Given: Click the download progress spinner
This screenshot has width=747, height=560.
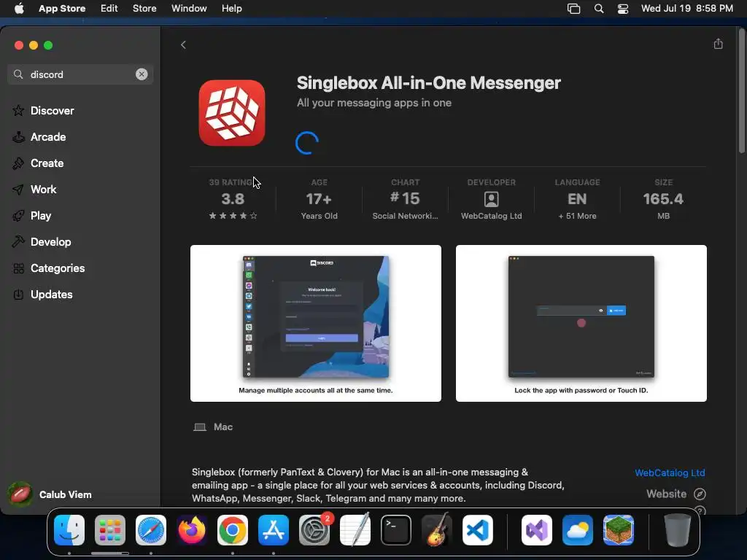Looking at the screenshot, I should 307,143.
